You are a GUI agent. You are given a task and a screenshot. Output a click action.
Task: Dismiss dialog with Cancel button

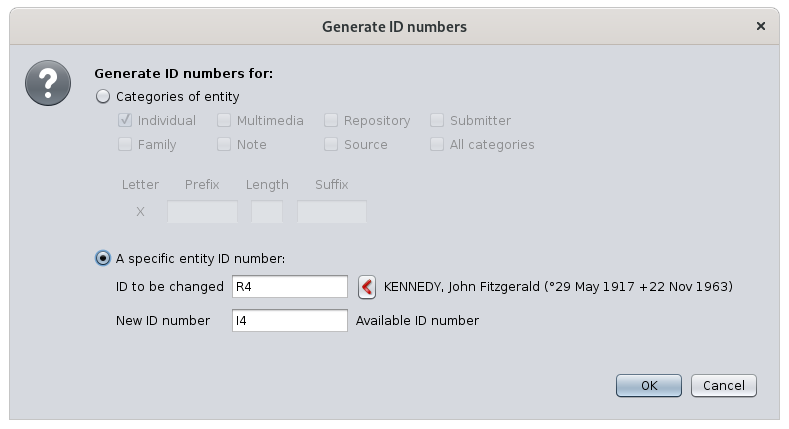tap(724, 386)
